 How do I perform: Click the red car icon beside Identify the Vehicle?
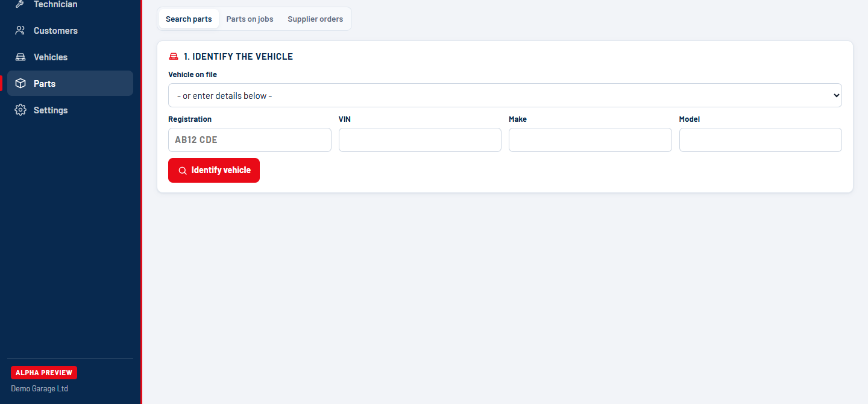click(174, 57)
